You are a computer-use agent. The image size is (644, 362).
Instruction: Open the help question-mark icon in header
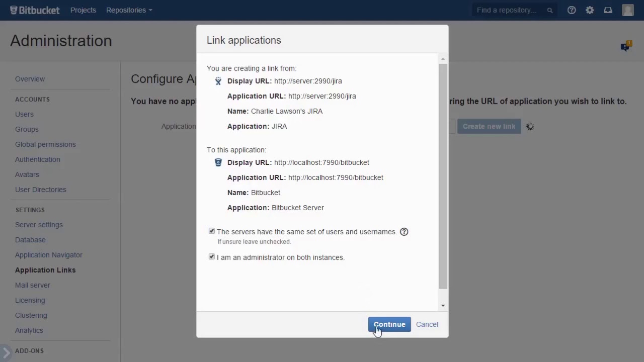pos(572,10)
